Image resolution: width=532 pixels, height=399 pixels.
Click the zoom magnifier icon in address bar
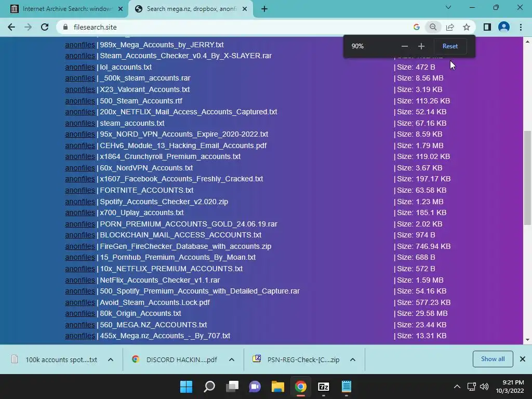(433, 27)
